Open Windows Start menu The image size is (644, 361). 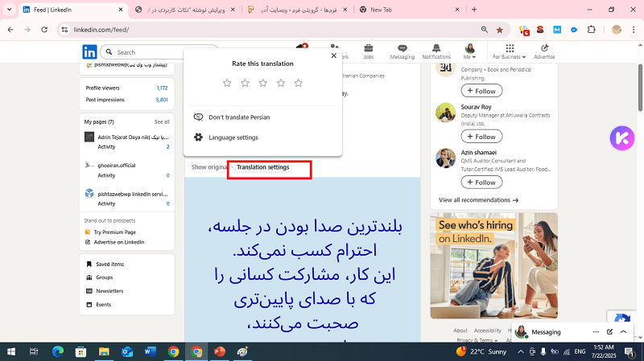pyautogui.click(x=11, y=351)
